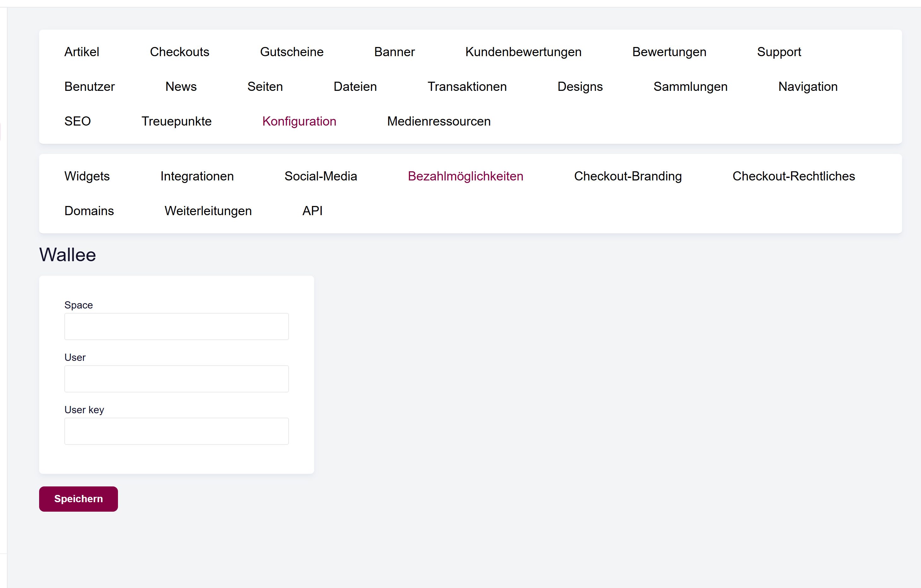921x588 pixels.
Task: Open the Medienressourcen tab
Action: (x=439, y=121)
